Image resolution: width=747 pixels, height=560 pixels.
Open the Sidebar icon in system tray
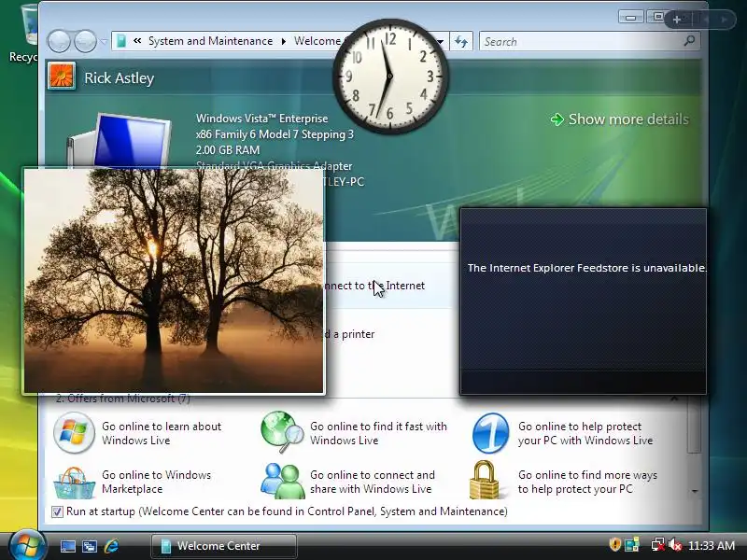(x=632, y=544)
